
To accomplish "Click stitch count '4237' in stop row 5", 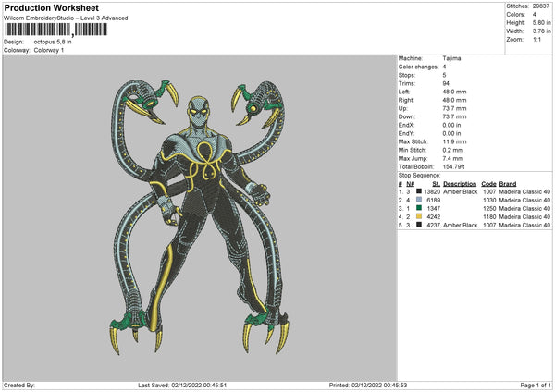I will pos(434,226).
